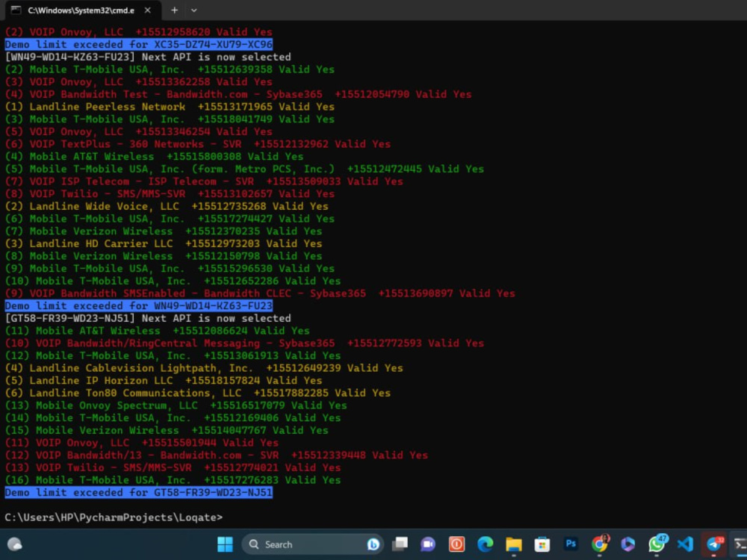Image resolution: width=747 pixels, height=560 pixels.
Task: Close the cmd.exe terminal tab
Action: pos(148,10)
